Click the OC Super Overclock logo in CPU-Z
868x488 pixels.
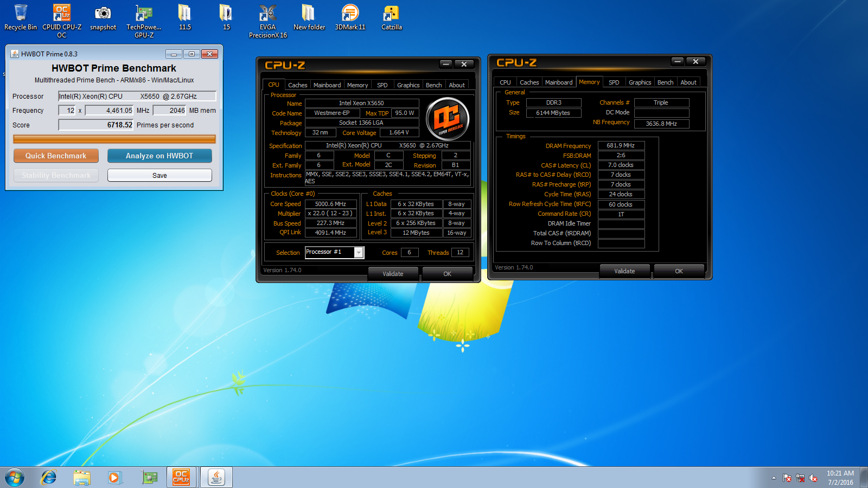[448, 119]
